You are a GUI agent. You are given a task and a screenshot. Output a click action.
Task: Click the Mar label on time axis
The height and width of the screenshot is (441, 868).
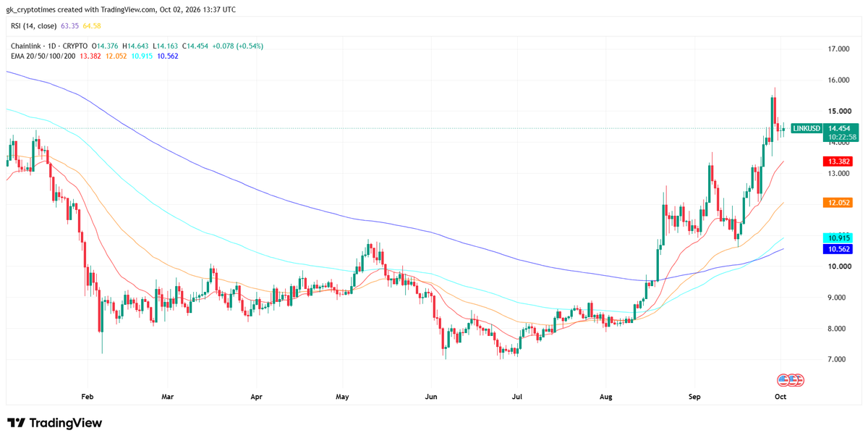click(168, 397)
